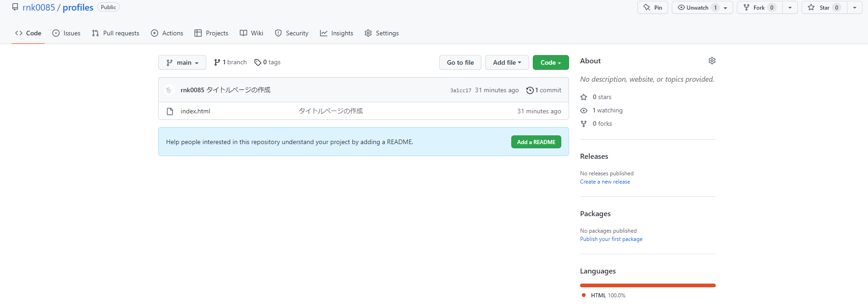Open the Security tab
Image resolution: width=868 pixels, height=307 pixels.
[292, 33]
